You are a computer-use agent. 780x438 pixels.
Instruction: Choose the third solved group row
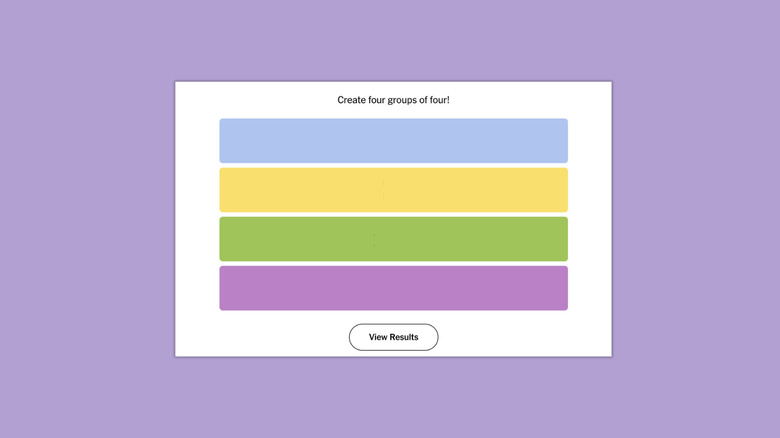(393, 239)
